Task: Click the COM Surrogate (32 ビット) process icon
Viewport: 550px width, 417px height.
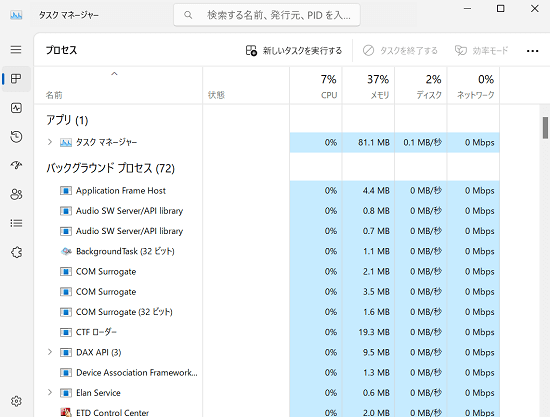Action: tap(66, 312)
